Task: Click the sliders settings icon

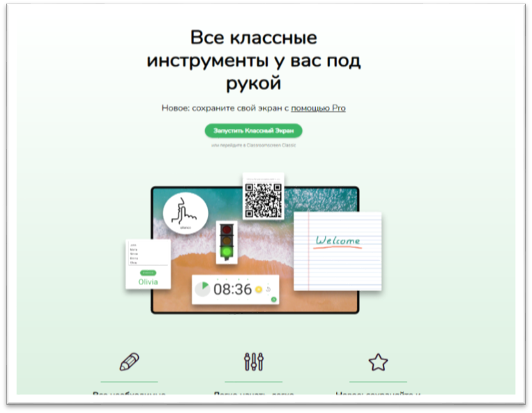Action: [x=254, y=361]
